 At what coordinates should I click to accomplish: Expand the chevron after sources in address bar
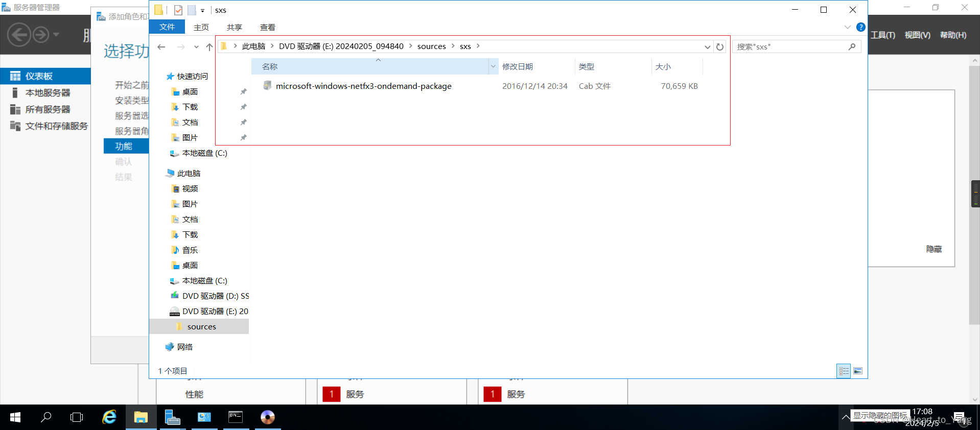(453, 46)
